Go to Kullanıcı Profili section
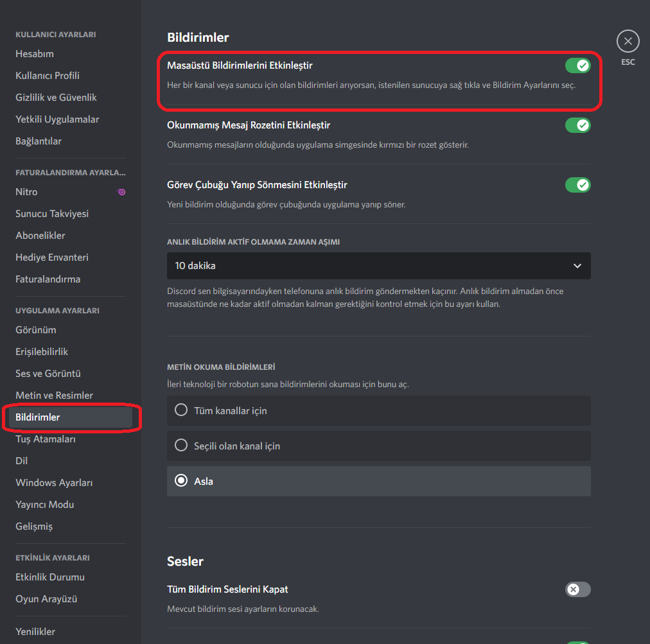Screen dimensions: 650x644 [48, 76]
